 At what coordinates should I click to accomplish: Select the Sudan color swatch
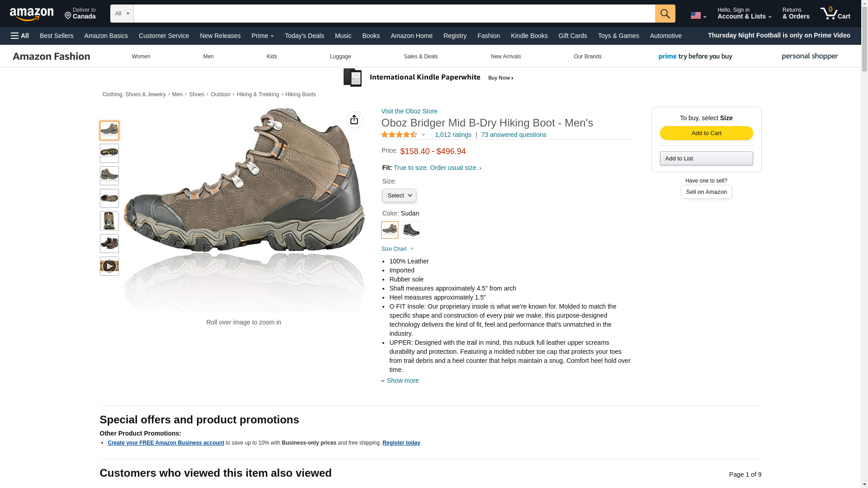coord(389,230)
